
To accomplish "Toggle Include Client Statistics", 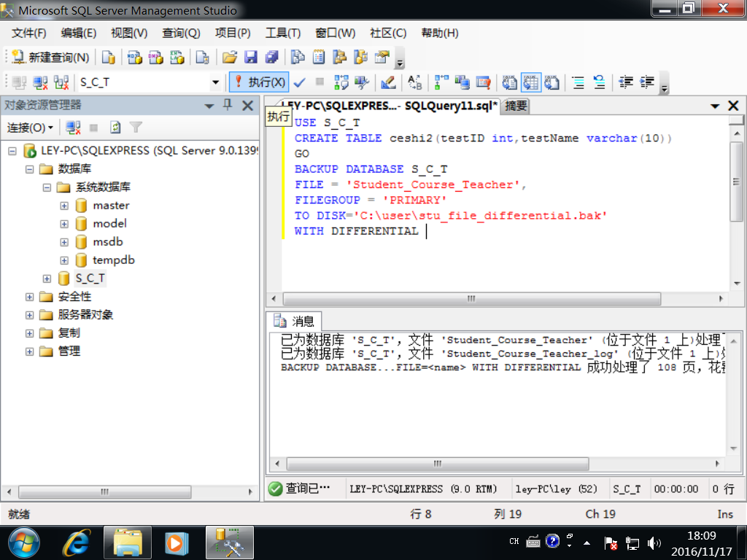I will click(x=462, y=82).
